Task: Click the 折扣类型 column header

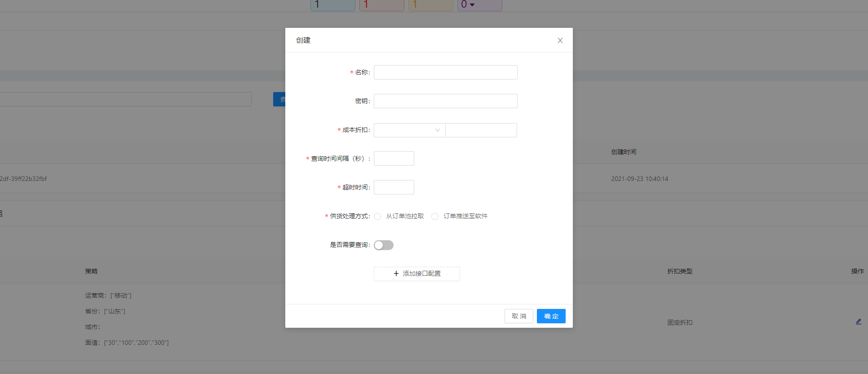Action: [x=680, y=271]
